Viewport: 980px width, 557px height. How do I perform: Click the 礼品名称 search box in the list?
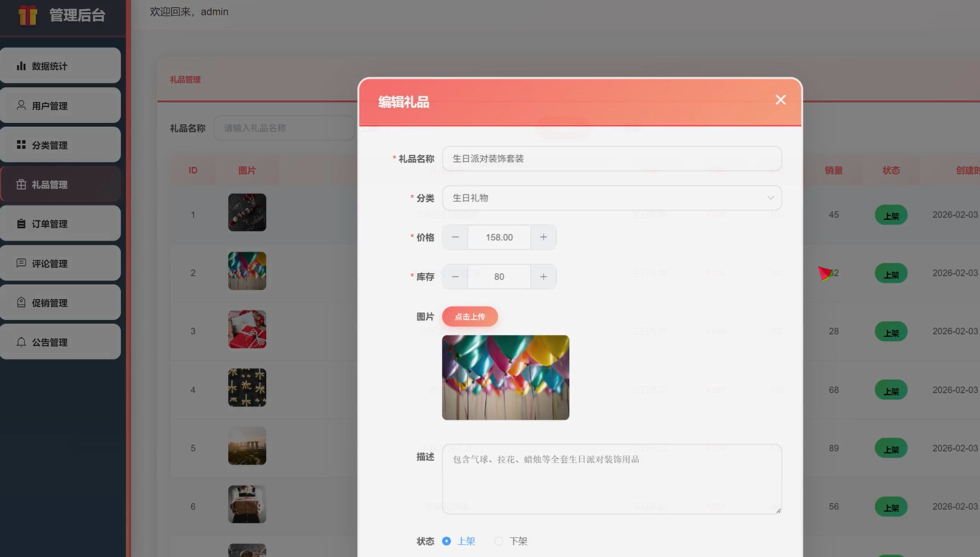pos(285,128)
